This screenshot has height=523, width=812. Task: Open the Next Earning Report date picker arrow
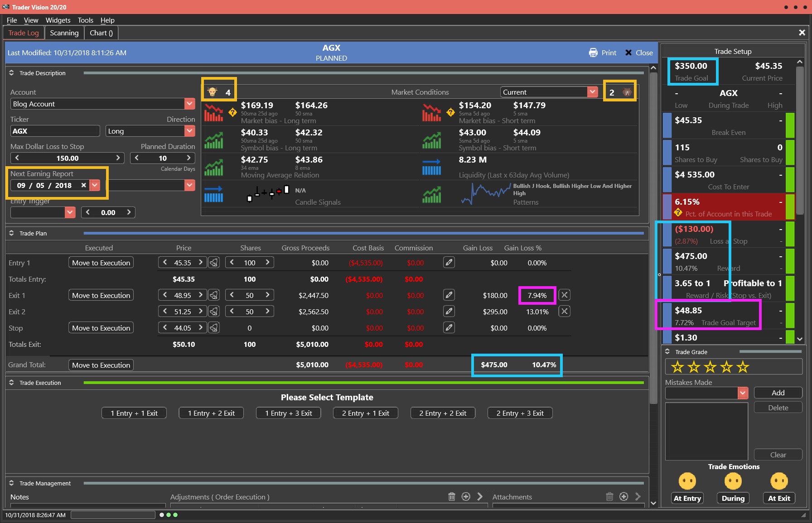[x=95, y=185]
